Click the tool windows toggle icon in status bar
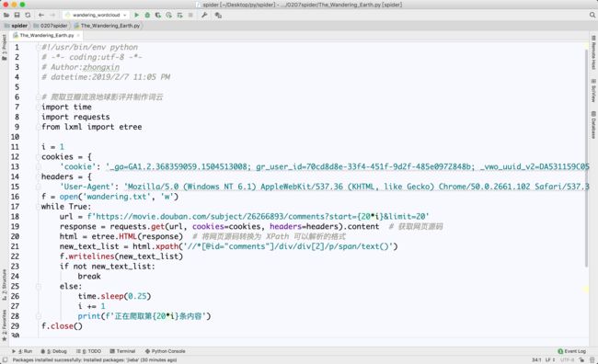This screenshot has width=598, height=364. [x=5, y=359]
